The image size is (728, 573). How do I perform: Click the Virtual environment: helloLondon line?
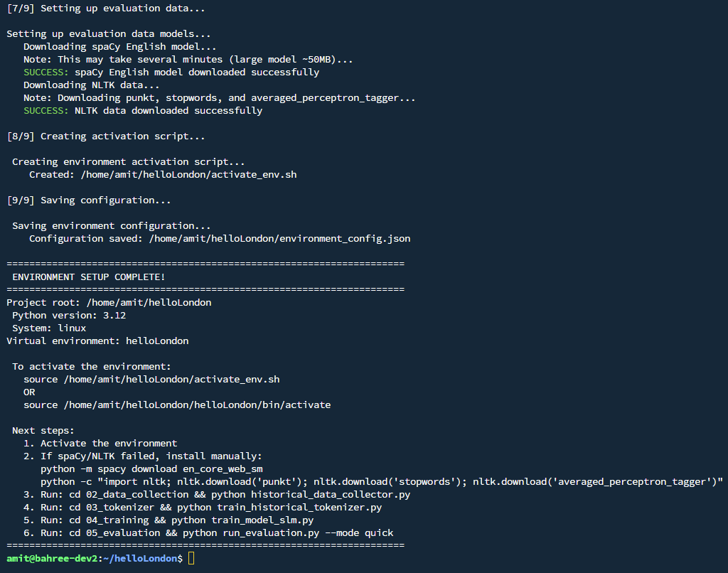(97, 341)
